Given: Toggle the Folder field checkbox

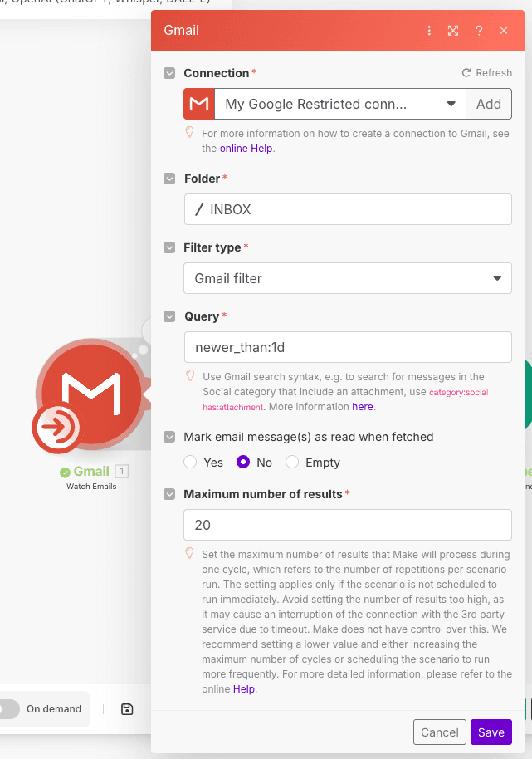Looking at the screenshot, I should pos(169,179).
